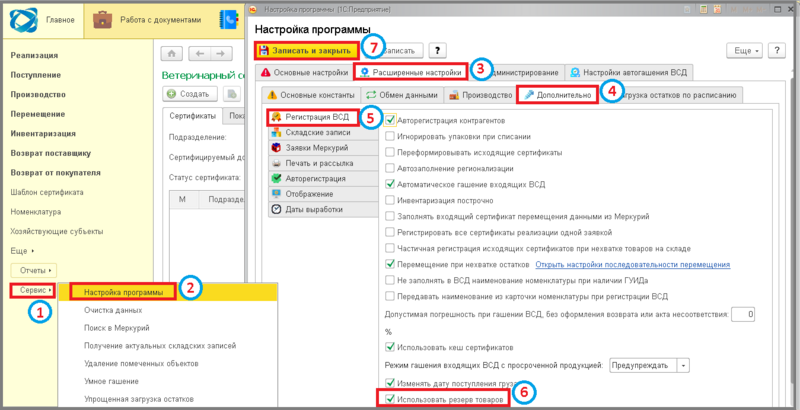This screenshot has height=410, width=800.
Task: Click the допустимая погрешность value field
Action: (x=742, y=314)
